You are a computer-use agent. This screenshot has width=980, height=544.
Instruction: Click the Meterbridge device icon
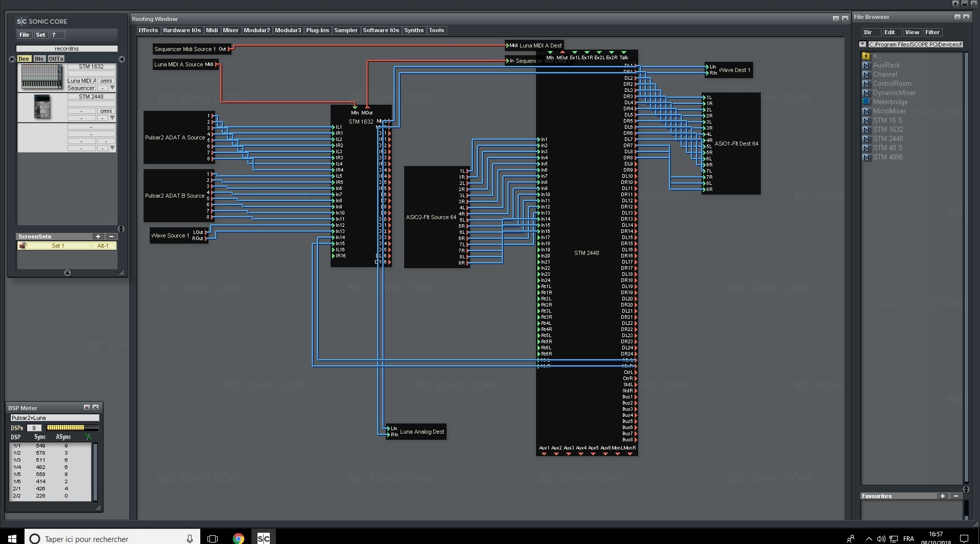(866, 102)
